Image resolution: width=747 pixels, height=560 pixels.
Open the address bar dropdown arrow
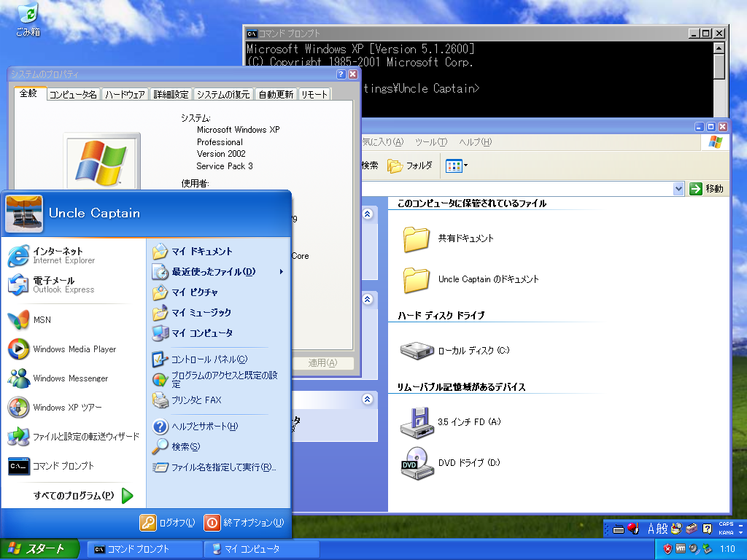click(x=678, y=188)
